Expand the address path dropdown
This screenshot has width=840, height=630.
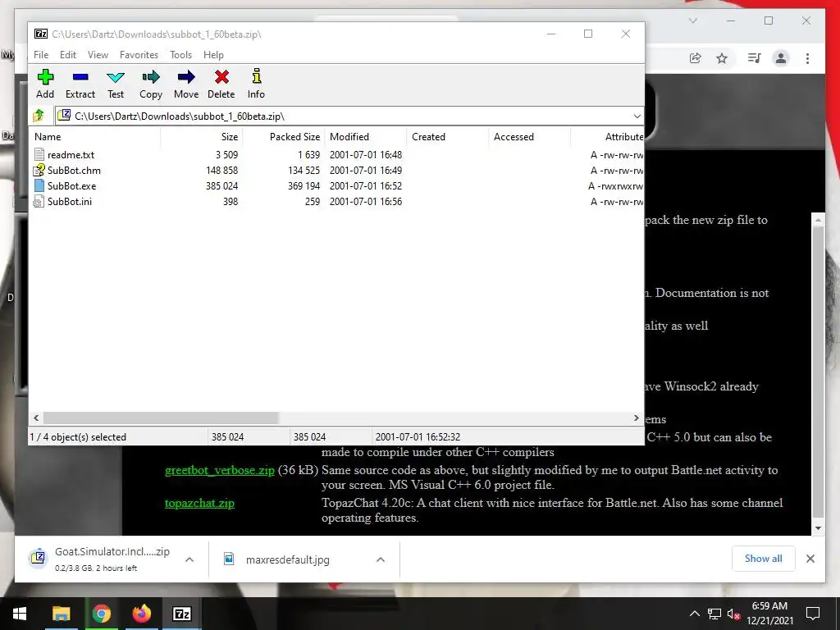pos(637,116)
